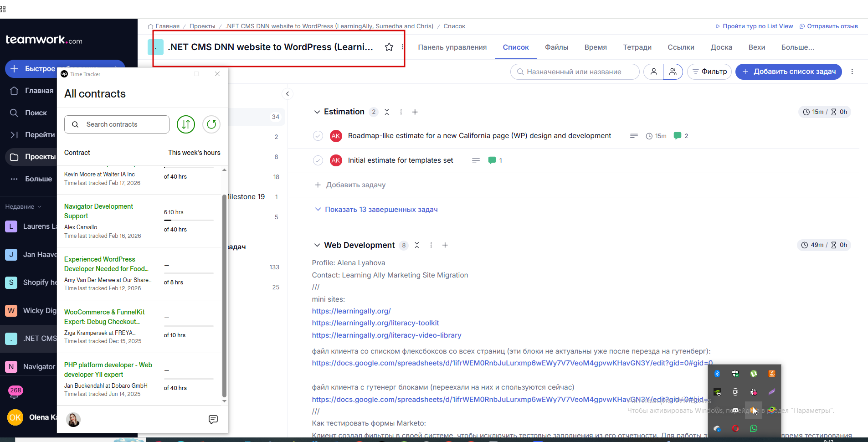Image resolution: width=868 pixels, height=442 pixels.
Task: Add a task to Estimation using plus
Action: click(x=415, y=112)
